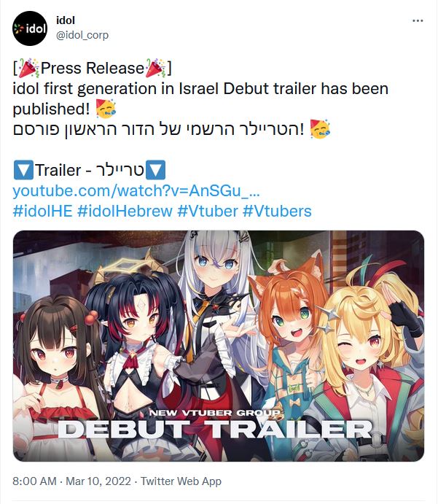Screen dimensions: 438x504
Task: Open the idol profile avatar
Action: point(30,28)
